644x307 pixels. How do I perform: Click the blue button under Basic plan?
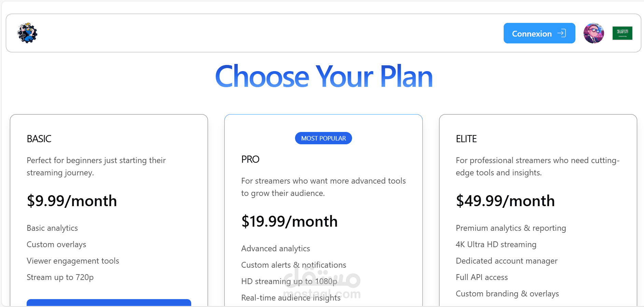pos(109,302)
